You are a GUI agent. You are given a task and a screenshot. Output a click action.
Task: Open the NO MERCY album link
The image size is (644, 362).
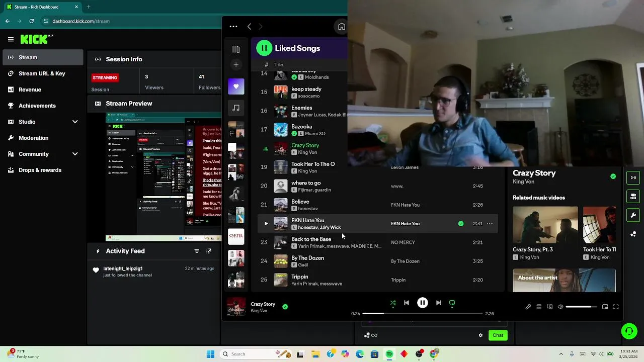(x=403, y=242)
